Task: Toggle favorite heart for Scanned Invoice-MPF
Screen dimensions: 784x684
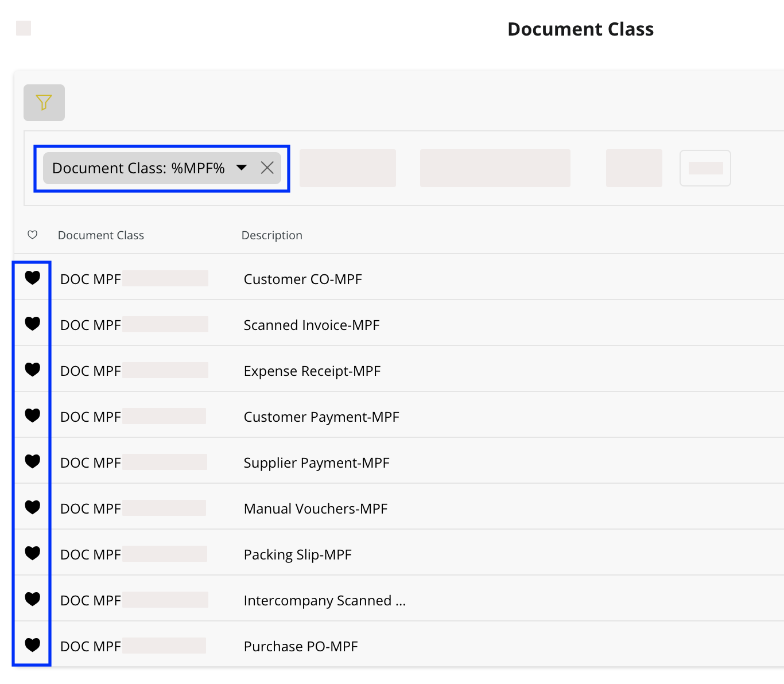Action: pos(33,324)
